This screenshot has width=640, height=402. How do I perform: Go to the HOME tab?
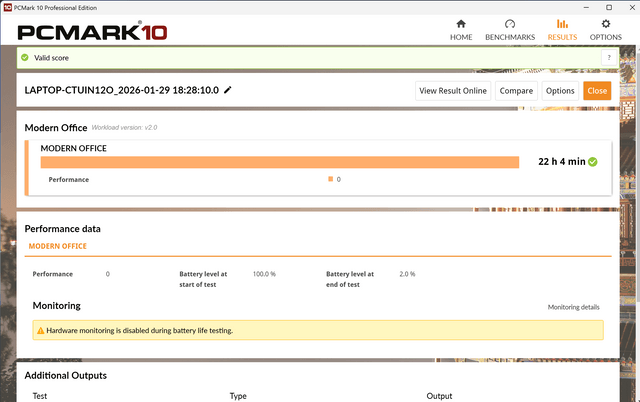(461, 30)
